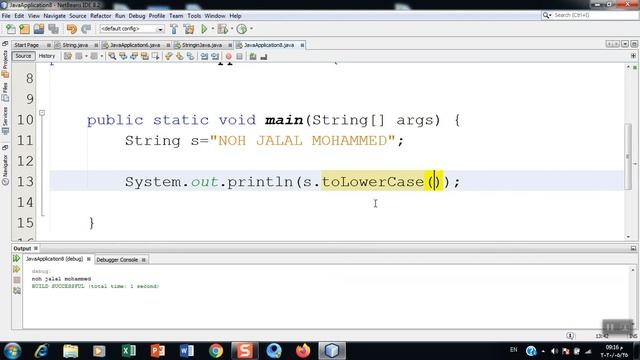Build the project with the hammer icon
The height and width of the screenshot is (360, 640).
174,29
